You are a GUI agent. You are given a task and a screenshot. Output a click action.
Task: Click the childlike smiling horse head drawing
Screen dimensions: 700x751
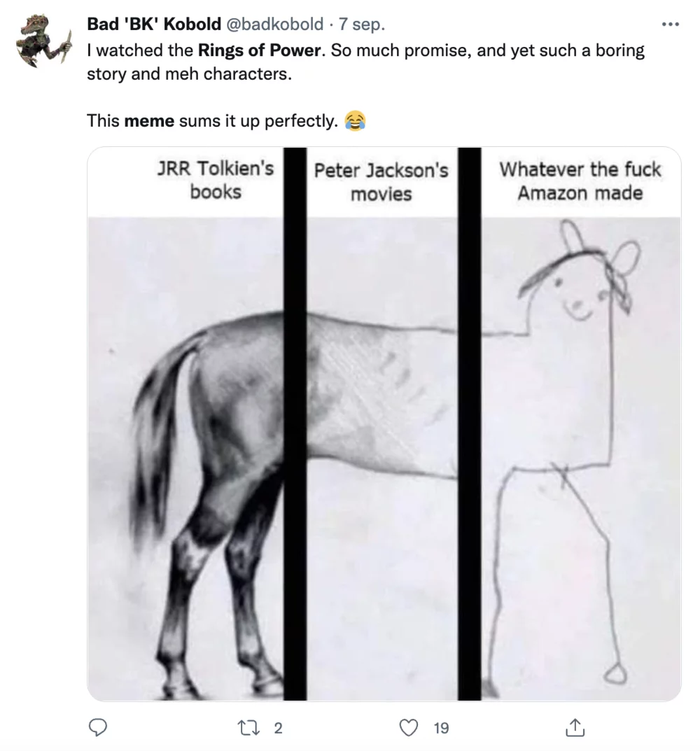coord(580,280)
